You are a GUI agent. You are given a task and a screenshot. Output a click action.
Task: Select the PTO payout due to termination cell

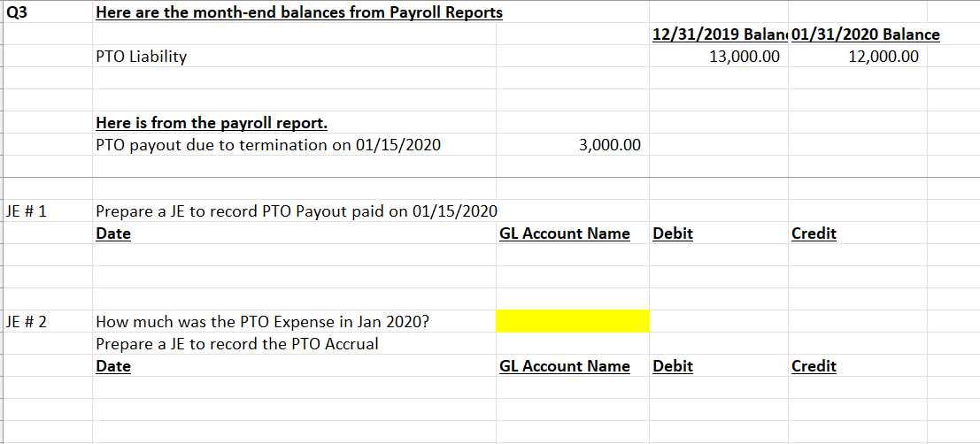(x=295, y=145)
